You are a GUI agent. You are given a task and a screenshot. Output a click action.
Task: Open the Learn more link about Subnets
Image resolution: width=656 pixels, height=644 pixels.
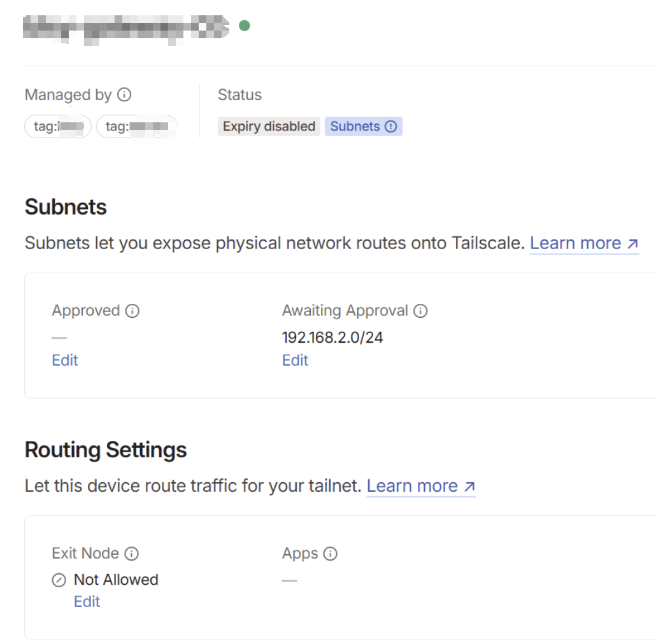[x=575, y=243]
